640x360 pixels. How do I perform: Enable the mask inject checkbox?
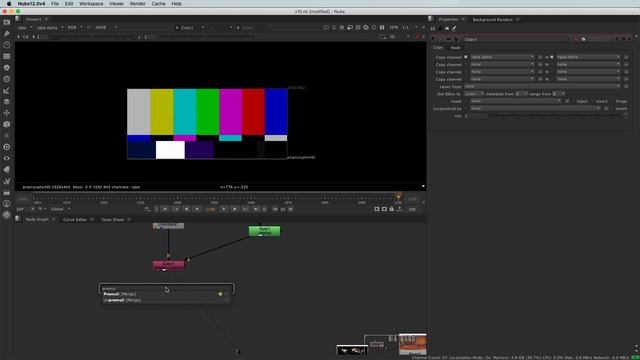coord(573,101)
